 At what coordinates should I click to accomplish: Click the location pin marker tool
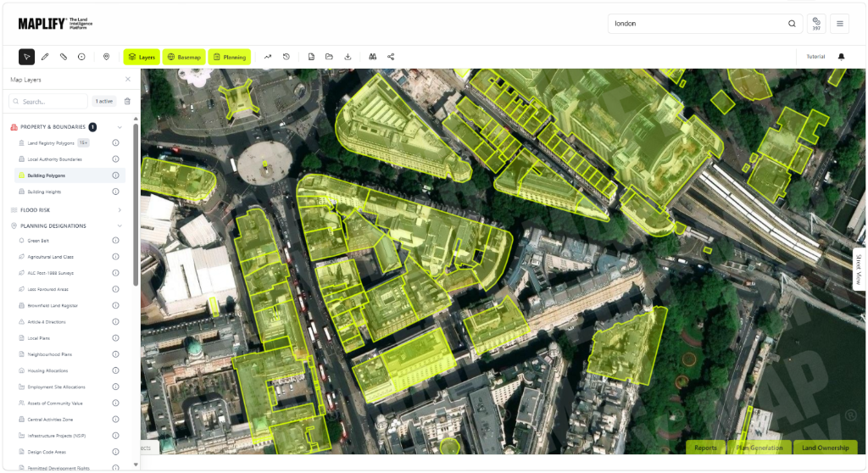[106, 57]
